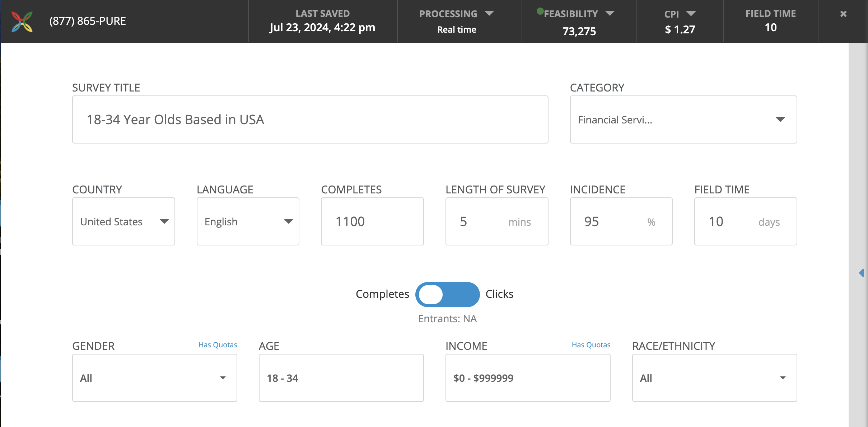Click the PureSpectrum butterfly logo icon
868x427 pixels.
tap(22, 22)
